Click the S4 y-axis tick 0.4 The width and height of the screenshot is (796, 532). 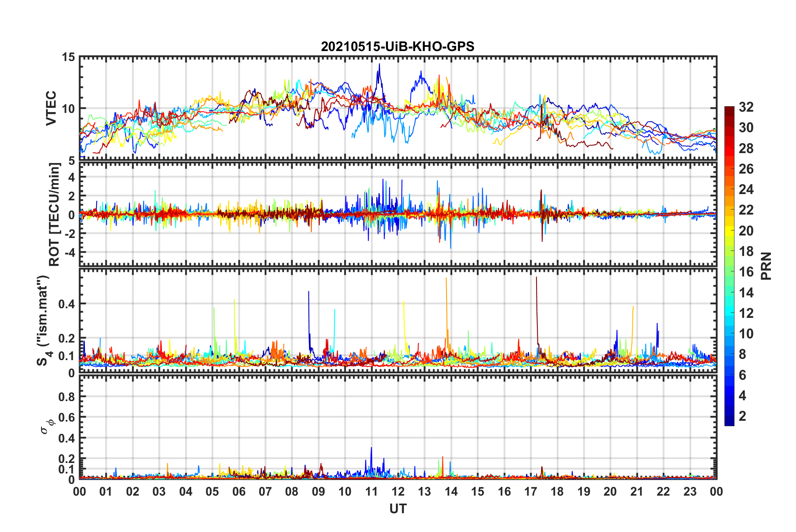(x=67, y=304)
